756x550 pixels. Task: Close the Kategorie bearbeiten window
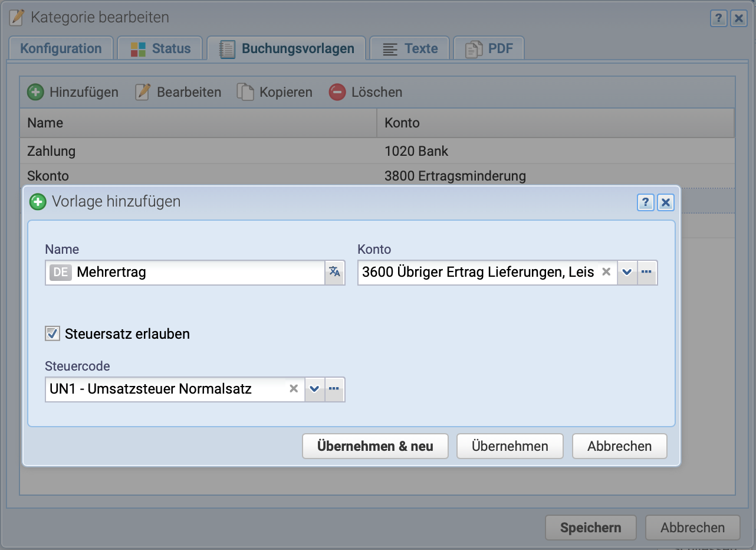pos(738,18)
